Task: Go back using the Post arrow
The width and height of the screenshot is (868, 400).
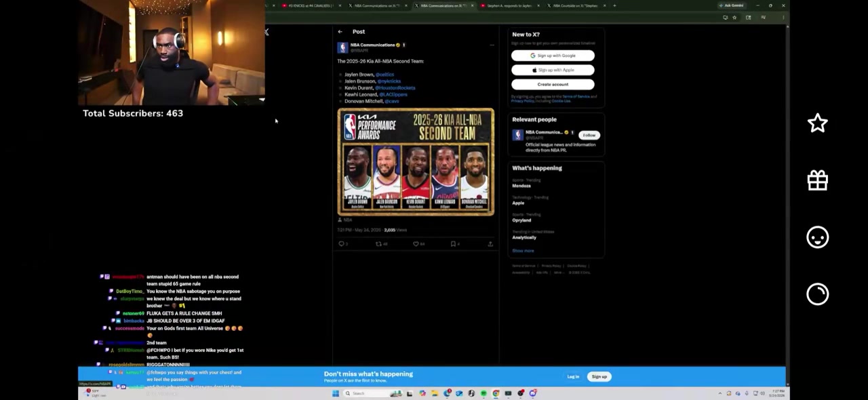Action: (340, 32)
